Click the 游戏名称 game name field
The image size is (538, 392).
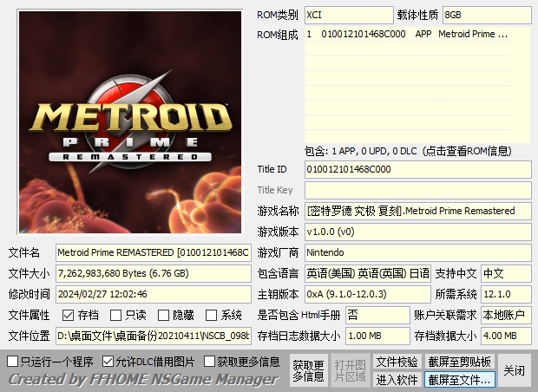click(417, 211)
